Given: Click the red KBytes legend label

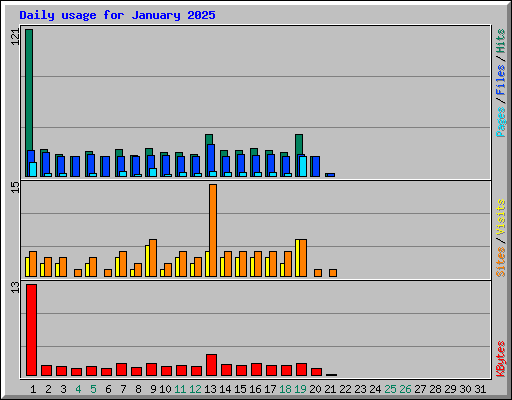Looking at the screenshot, I should click(x=501, y=358).
